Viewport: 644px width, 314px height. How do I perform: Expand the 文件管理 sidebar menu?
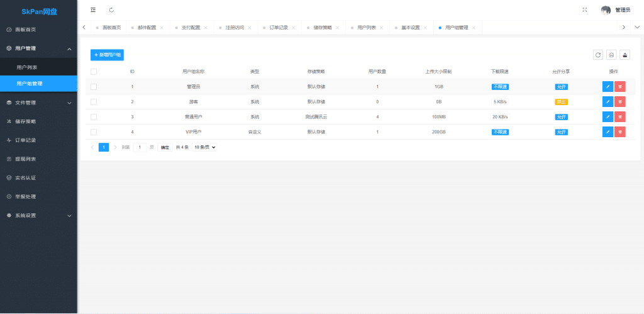coord(38,103)
